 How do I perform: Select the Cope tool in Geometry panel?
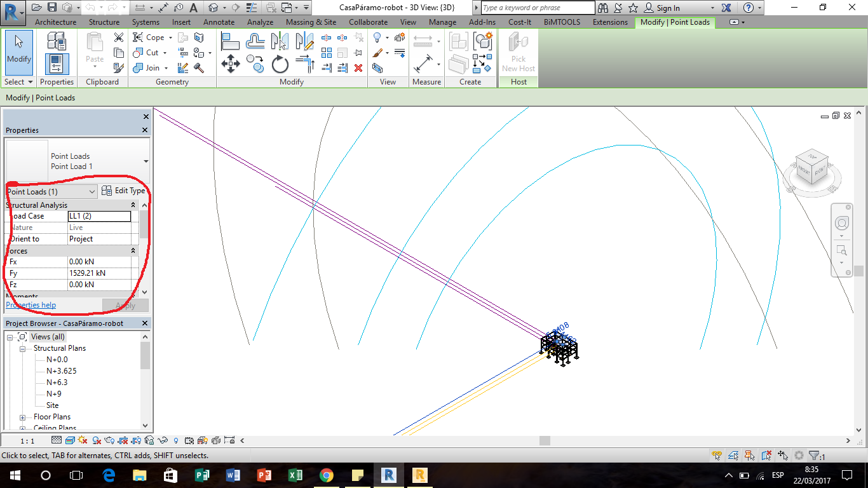[149, 37]
